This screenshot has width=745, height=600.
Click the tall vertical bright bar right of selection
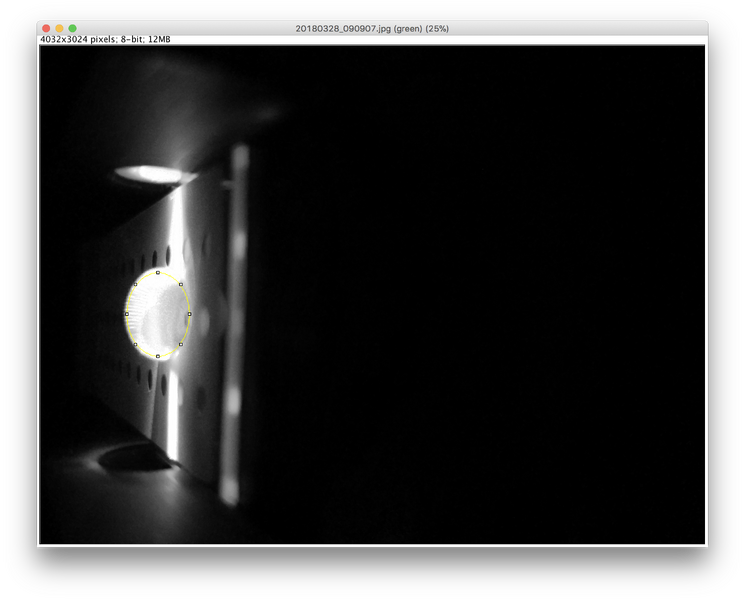(236, 320)
